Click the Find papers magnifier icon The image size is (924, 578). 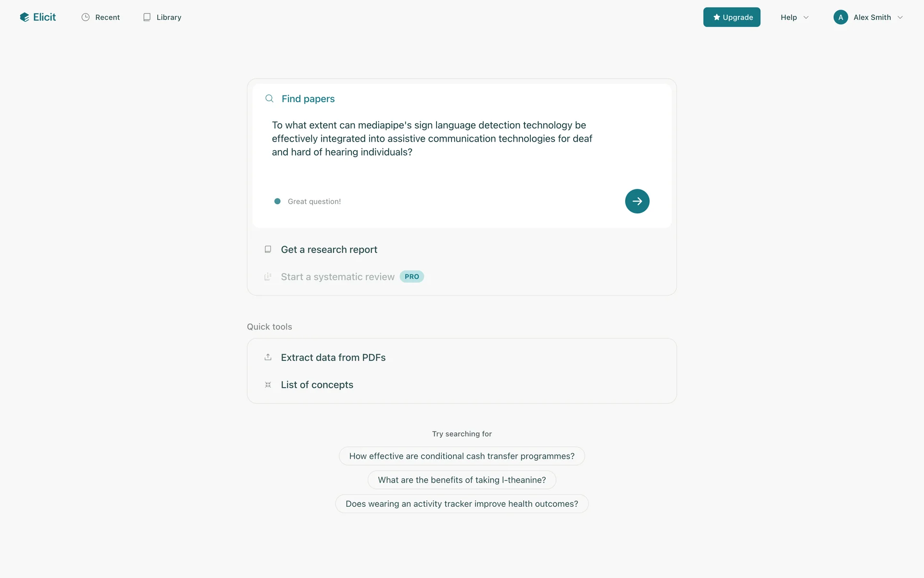tap(269, 99)
